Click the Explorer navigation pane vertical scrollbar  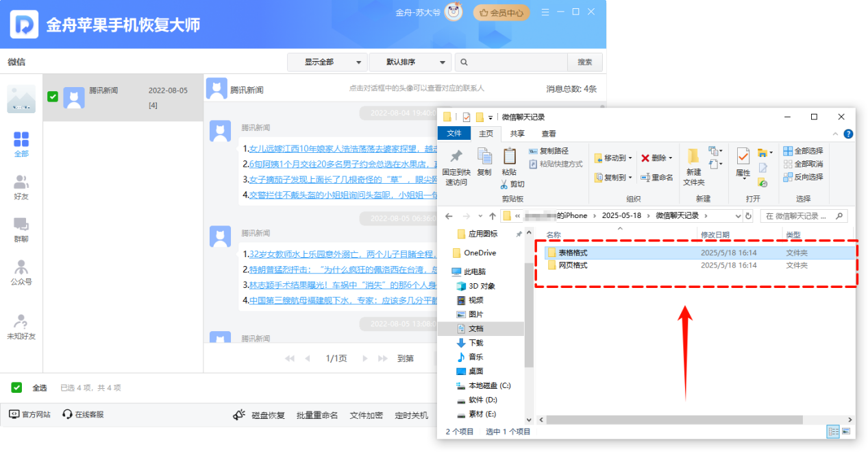tap(529, 314)
